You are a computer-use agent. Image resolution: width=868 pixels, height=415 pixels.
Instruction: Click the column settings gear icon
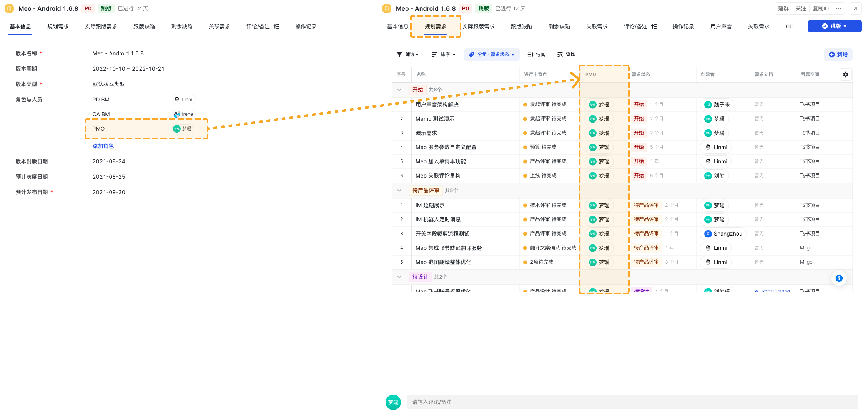click(846, 74)
